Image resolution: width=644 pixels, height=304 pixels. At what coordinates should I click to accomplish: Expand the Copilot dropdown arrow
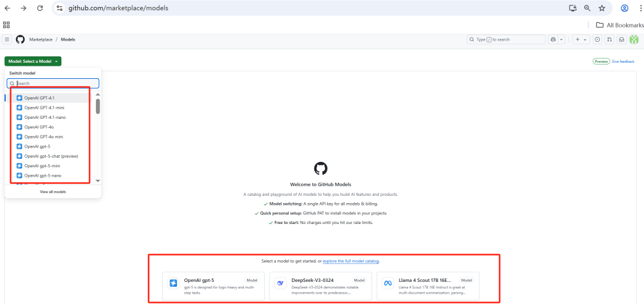pyautogui.click(x=562, y=39)
